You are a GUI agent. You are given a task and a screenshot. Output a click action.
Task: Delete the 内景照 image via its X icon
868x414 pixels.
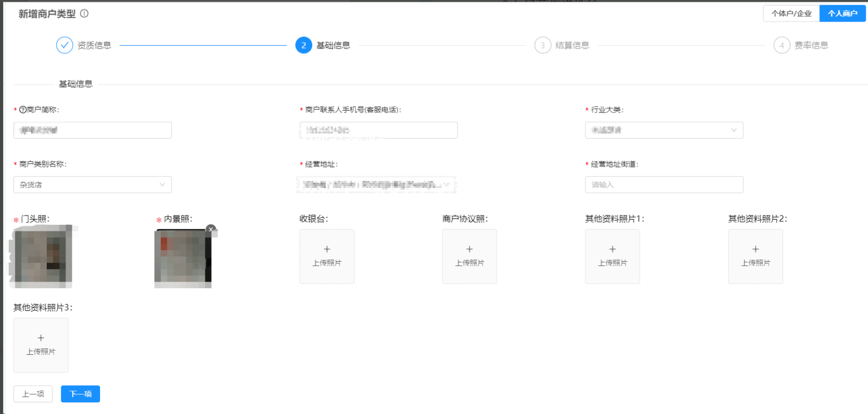pyautogui.click(x=211, y=230)
